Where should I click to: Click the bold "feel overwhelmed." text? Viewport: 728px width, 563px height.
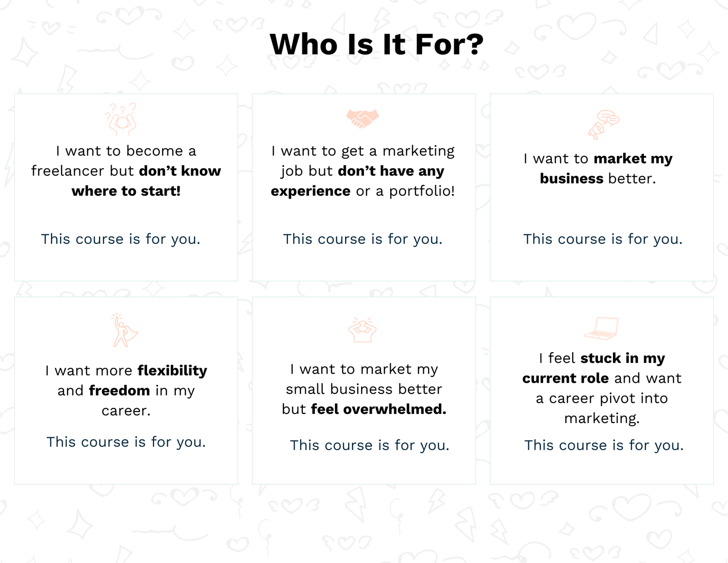[379, 409]
